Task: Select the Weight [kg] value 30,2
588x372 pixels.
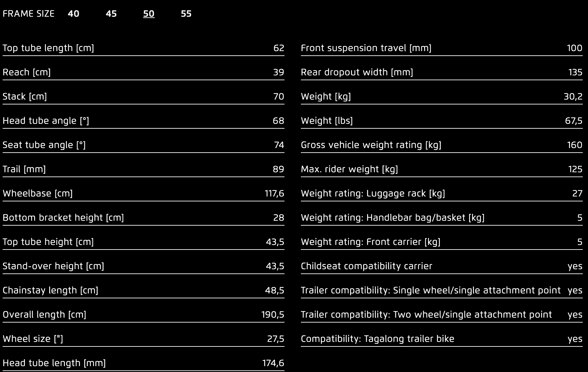Action: 573,97
